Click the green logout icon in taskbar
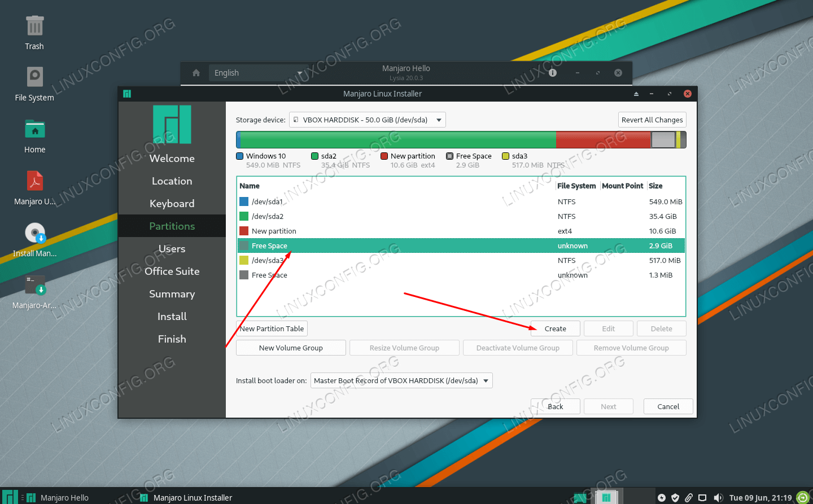 tap(803, 497)
